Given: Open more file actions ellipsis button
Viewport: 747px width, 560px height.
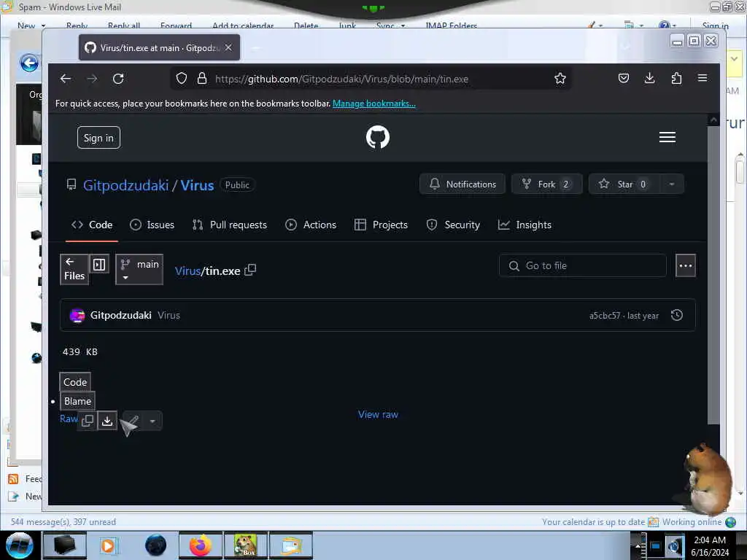Looking at the screenshot, I should pyautogui.click(x=686, y=265).
